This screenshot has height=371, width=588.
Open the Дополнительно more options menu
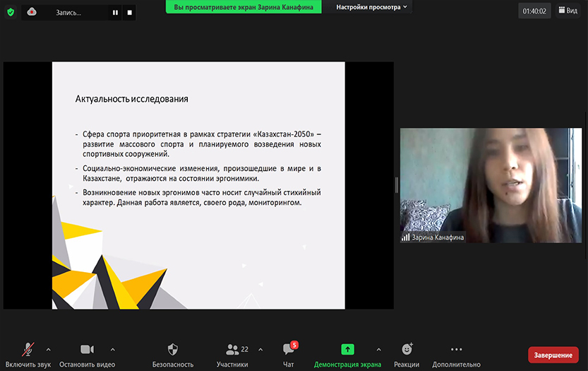pyautogui.click(x=457, y=355)
